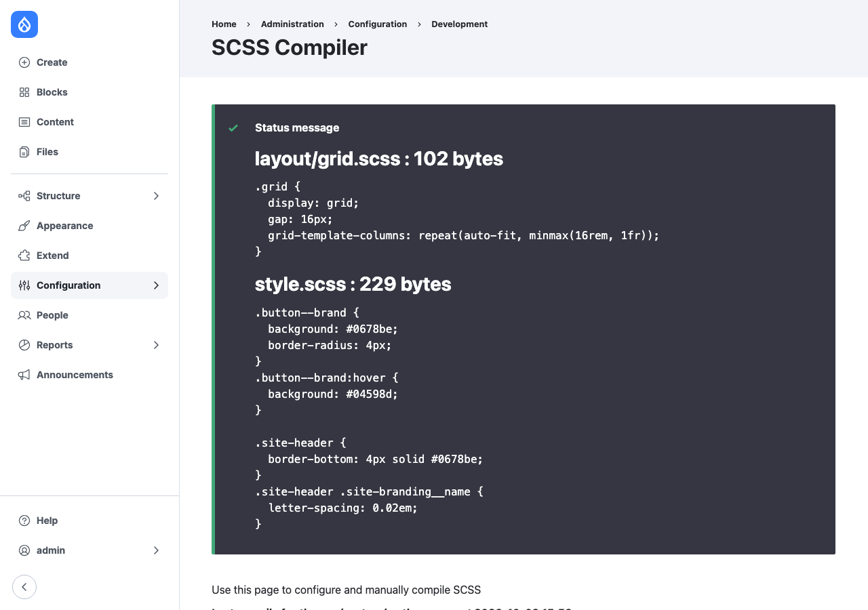Click the Reports pie chart icon
Viewport: 868px width, 610px height.
[24, 345]
